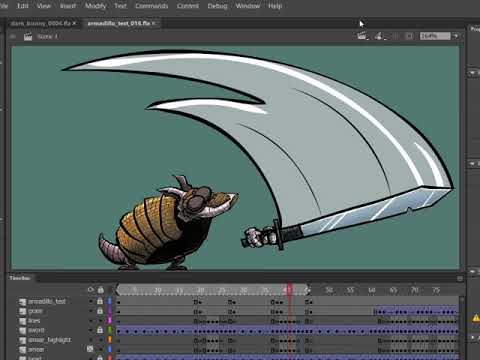
Task: Lock the lines layer
Action: [x=100, y=321]
